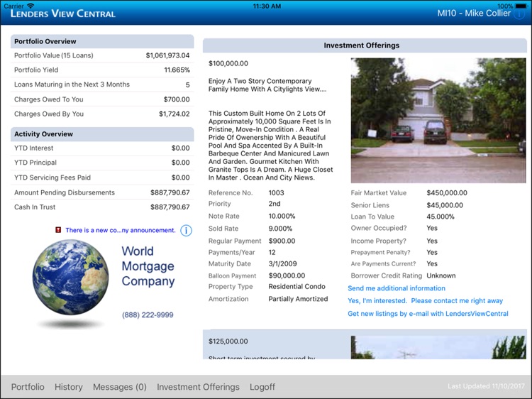The height and width of the screenshot is (399, 532).
Task: Select the Portfolio Value (15 Loans) row
Action: pyautogui.click(x=101, y=55)
